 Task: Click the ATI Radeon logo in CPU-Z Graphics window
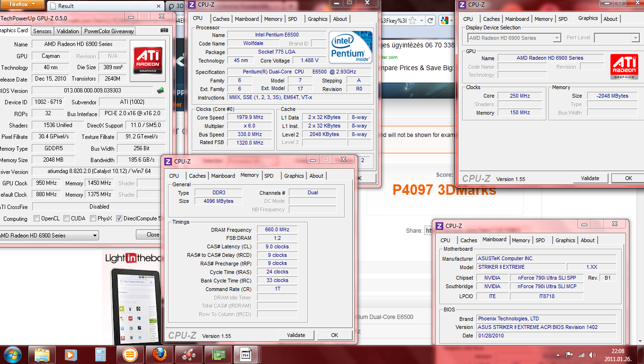pyautogui.click(x=624, y=67)
